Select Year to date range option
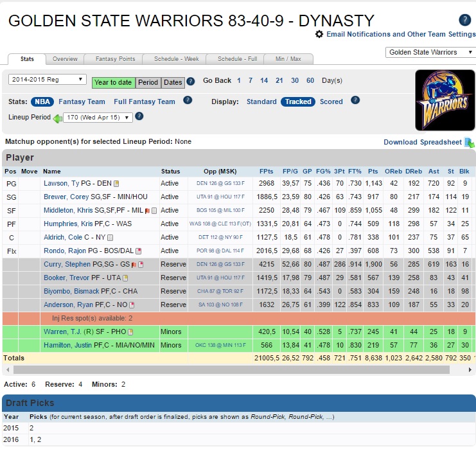 (x=113, y=82)
